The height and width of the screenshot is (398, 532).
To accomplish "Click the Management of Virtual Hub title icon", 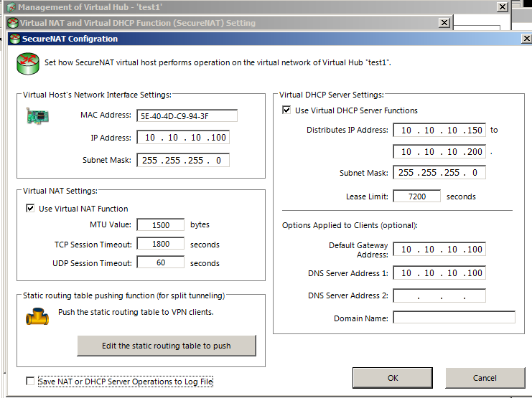I will (11, 6).
